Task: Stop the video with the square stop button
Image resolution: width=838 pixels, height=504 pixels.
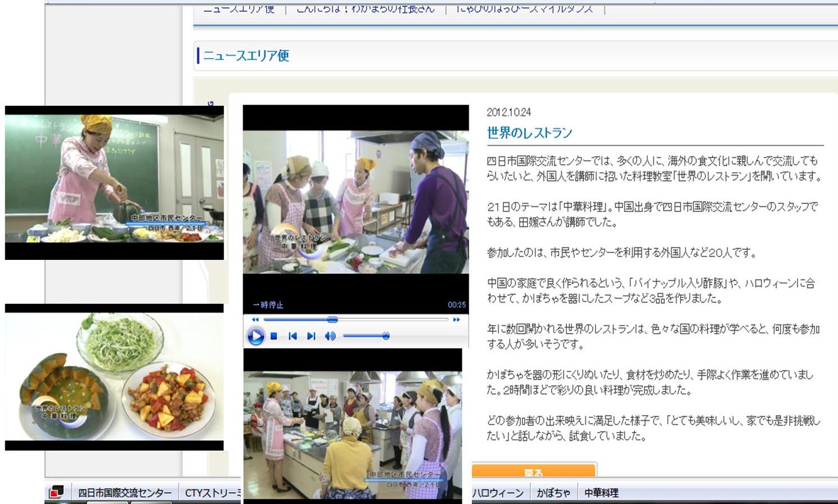Action: pyautogui.click(x=274, y=336)
